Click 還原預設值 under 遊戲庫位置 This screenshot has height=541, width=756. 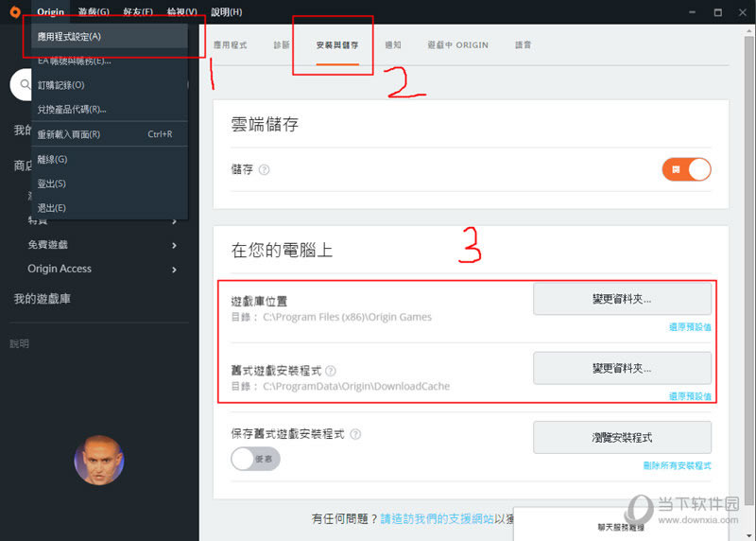click(x=690, y=327)
